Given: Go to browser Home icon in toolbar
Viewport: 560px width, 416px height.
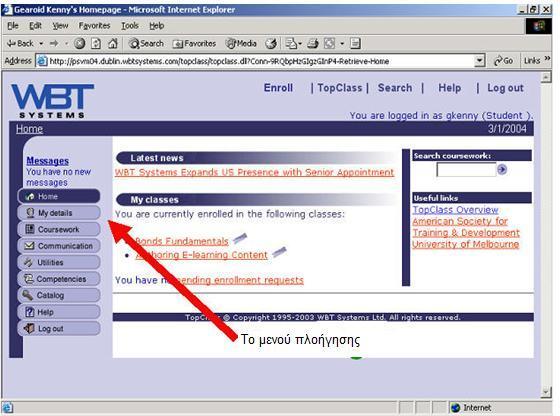Looking at the screenshot, I should 113,44.
